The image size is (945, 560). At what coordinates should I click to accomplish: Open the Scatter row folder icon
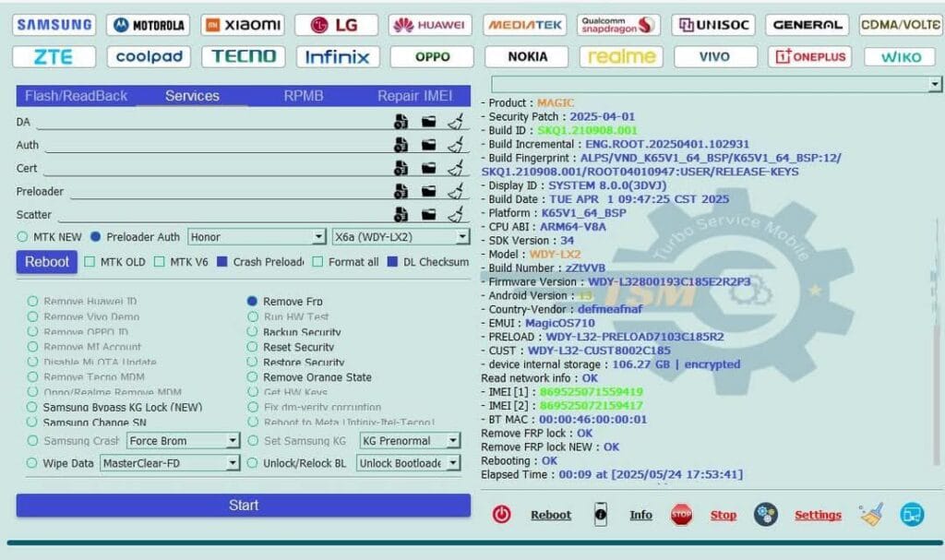(x=428, y=214)
